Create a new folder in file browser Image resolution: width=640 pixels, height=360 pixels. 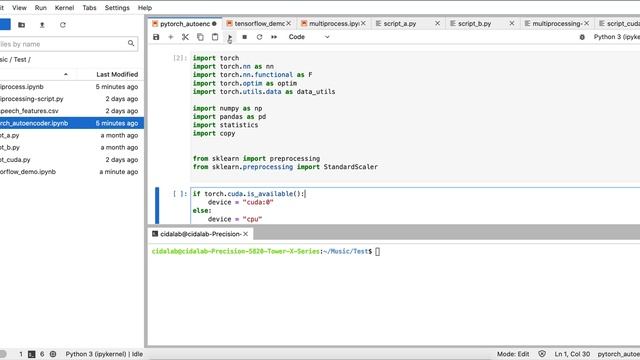(22, 25)
